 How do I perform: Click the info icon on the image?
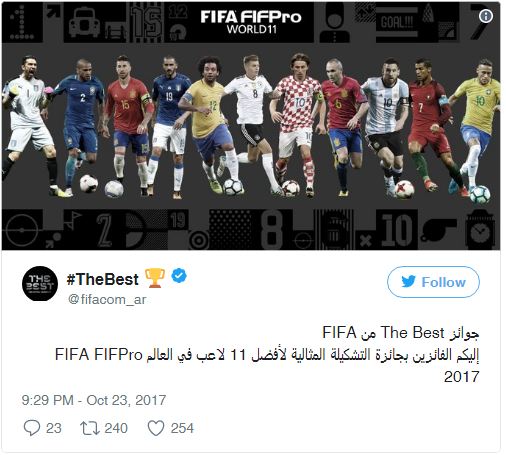[485, 16]
